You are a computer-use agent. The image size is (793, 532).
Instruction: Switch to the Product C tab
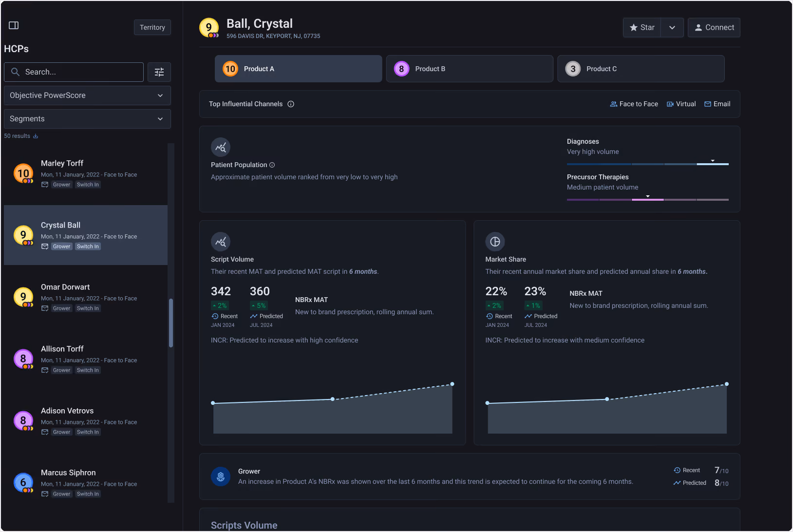641,69
